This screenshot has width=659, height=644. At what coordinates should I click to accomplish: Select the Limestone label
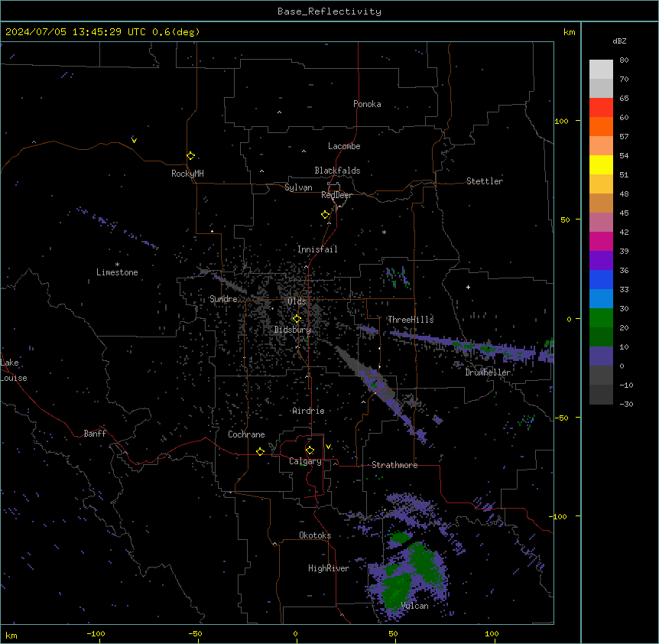[x=117, y=272]
